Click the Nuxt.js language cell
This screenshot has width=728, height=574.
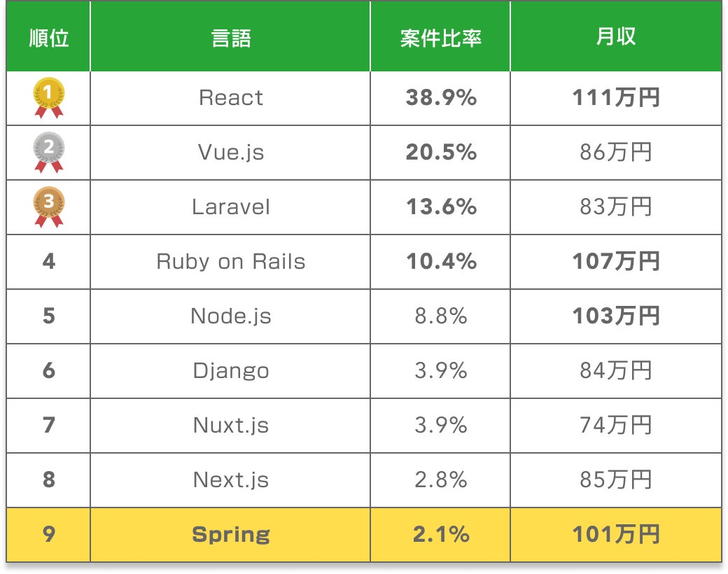(231, 426)
